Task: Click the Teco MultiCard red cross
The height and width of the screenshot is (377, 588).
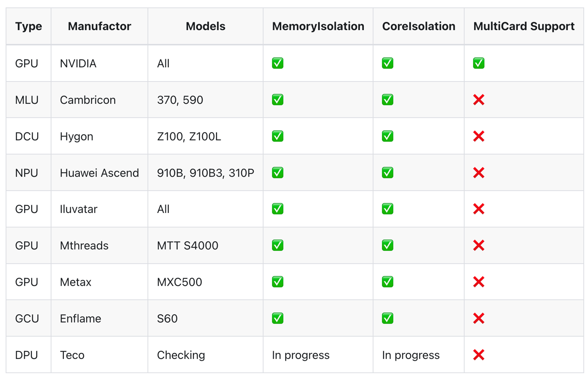Action: pyautogui.click(x=479, y=355)
